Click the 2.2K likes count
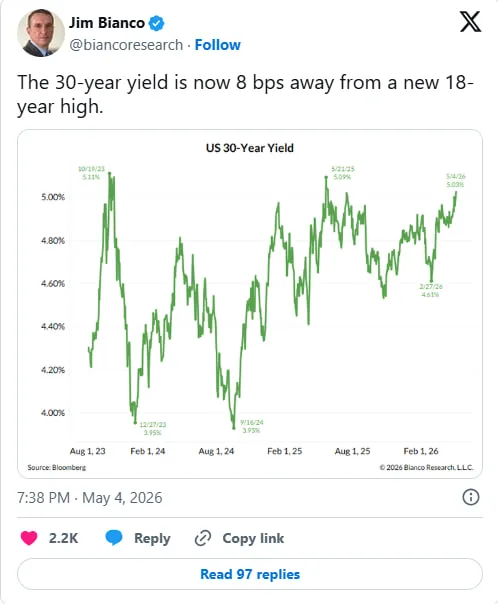Image resolution: width=498 pixels, height=604 pixels. (64, 538)
